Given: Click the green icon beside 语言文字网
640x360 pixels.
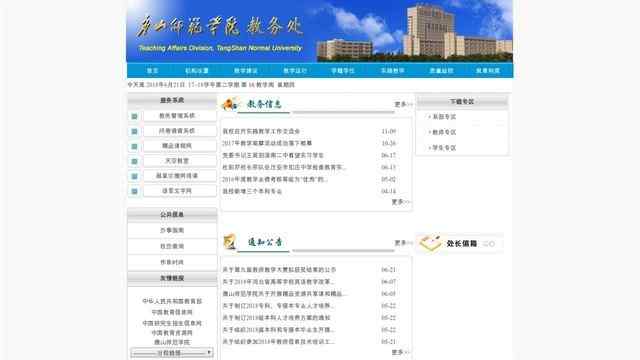Looking at the screenshot, I should [x=134, y=191].
